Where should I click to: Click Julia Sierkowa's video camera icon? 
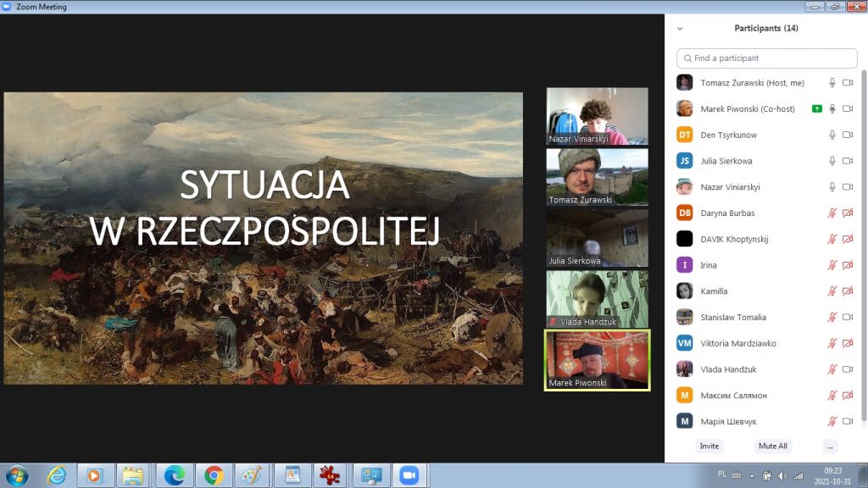coord(847,161)
